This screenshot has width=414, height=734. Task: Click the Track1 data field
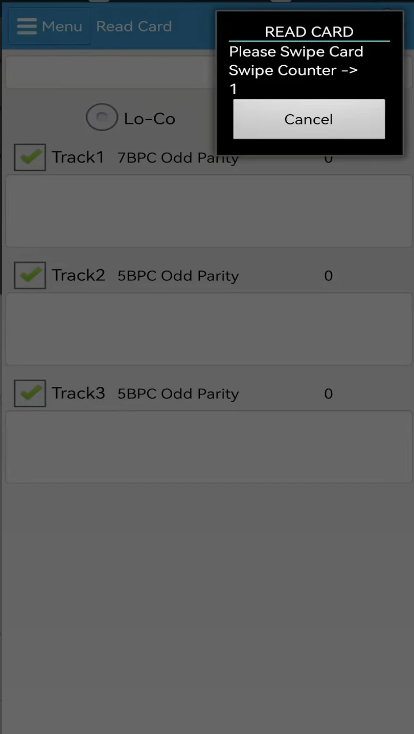pos(209,211)
